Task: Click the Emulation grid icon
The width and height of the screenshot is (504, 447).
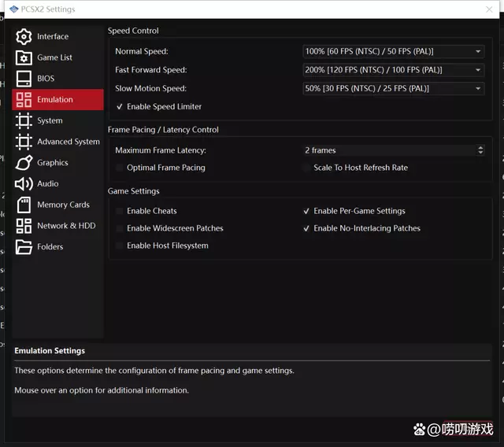Action: [24, 99]
